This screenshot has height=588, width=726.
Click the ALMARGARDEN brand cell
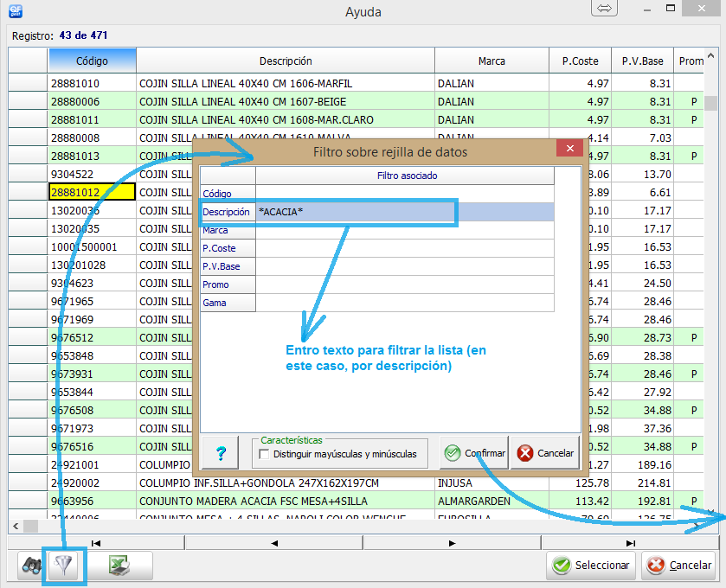(x=491, y=501)
